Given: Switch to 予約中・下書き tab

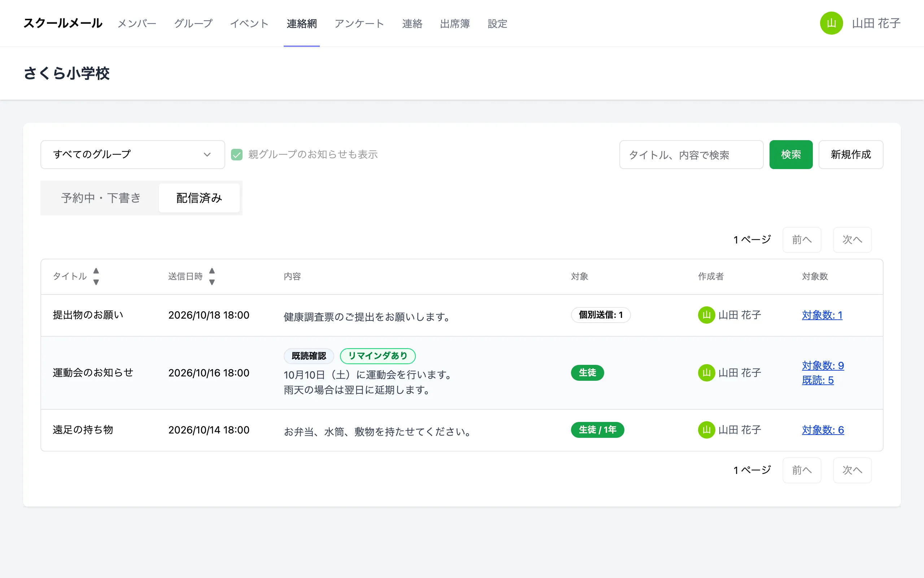Looking at the screenshot, I should 101,198.
